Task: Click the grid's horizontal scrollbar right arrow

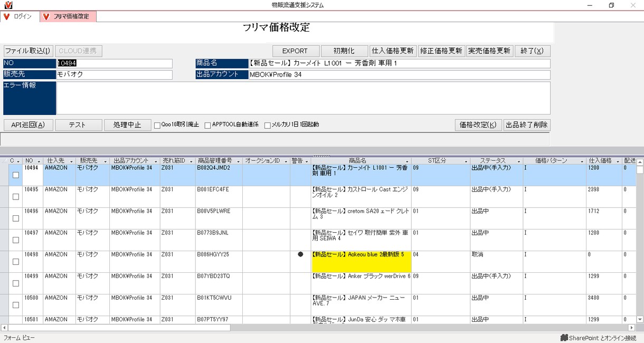Action: tap(632, 328)
